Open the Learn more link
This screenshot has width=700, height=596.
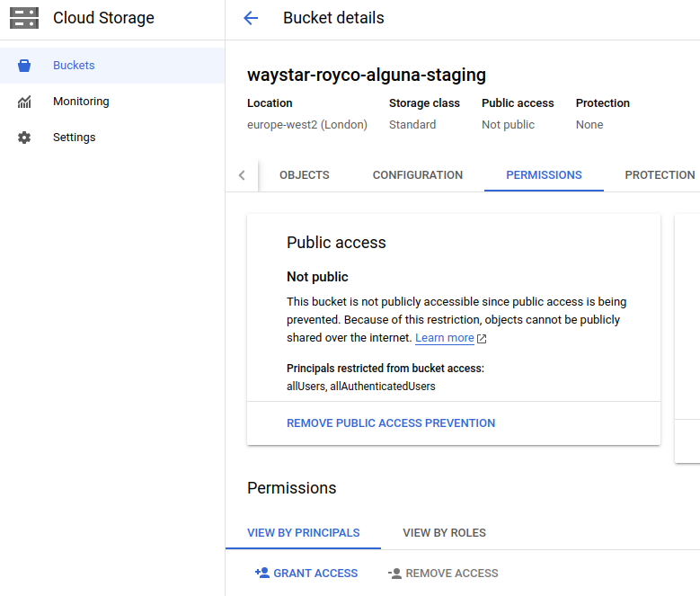coord(445,338)
